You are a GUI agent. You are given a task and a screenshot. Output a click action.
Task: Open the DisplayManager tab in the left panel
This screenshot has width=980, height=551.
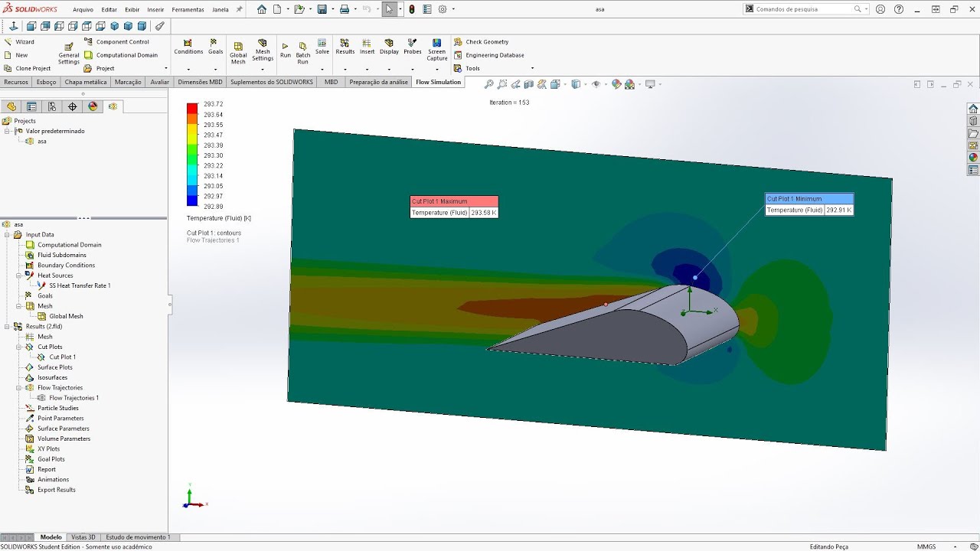pos(93,106)
